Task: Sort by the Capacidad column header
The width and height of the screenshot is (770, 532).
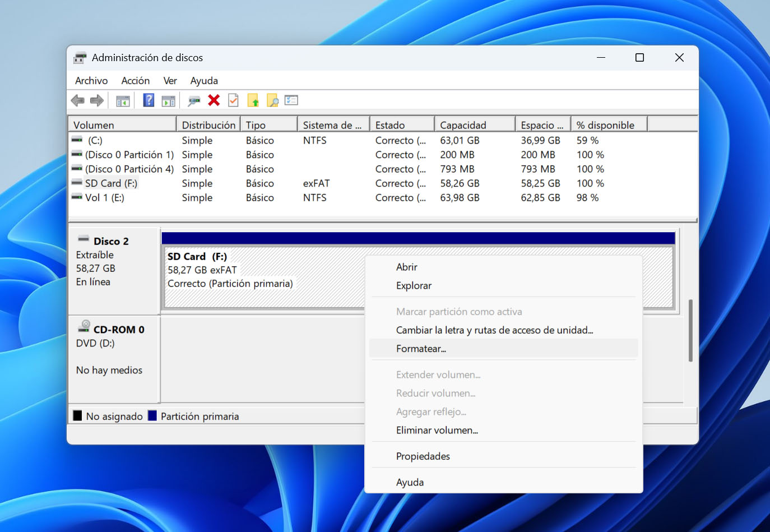Action: [x=475, y=124]
